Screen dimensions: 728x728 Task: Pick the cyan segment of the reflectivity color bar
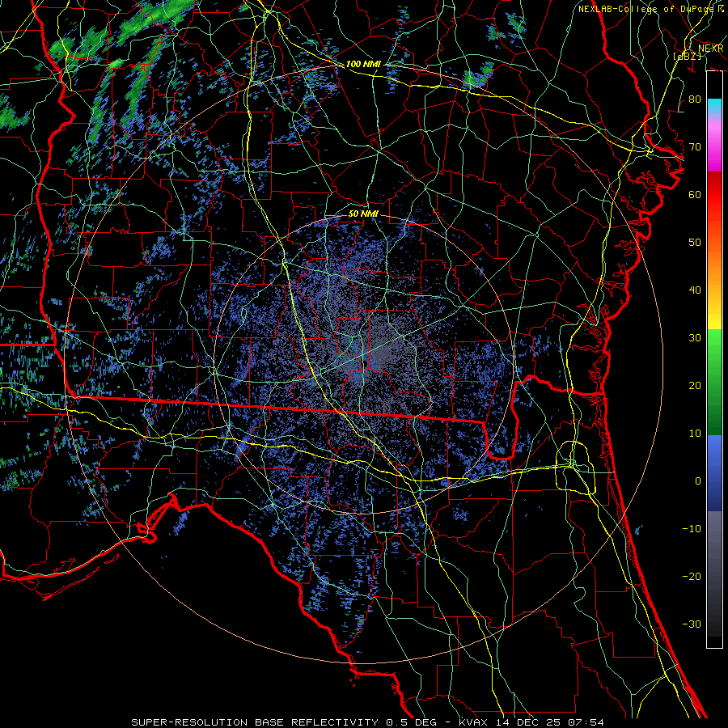click(714, 108)
